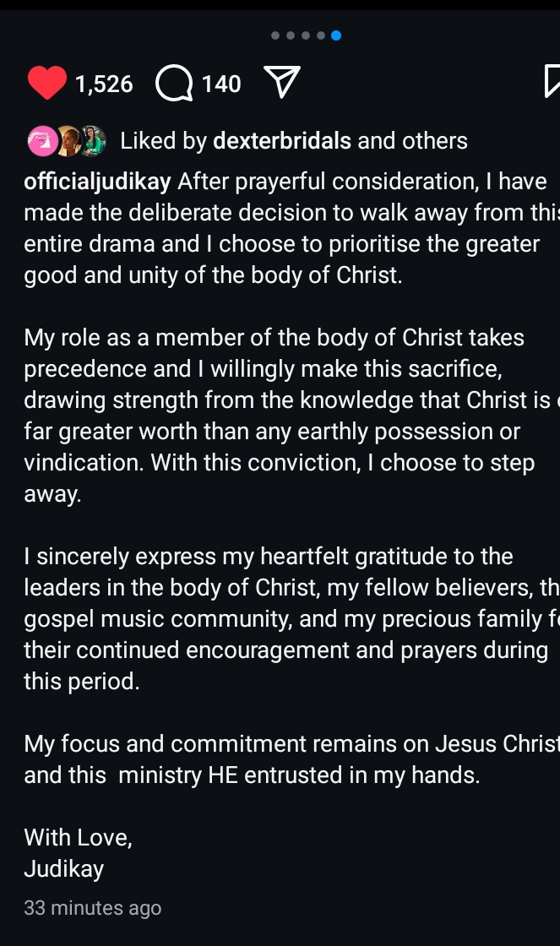View the 1,526 likes count
This screenshot has height=946, width=560.
point(104,84)
